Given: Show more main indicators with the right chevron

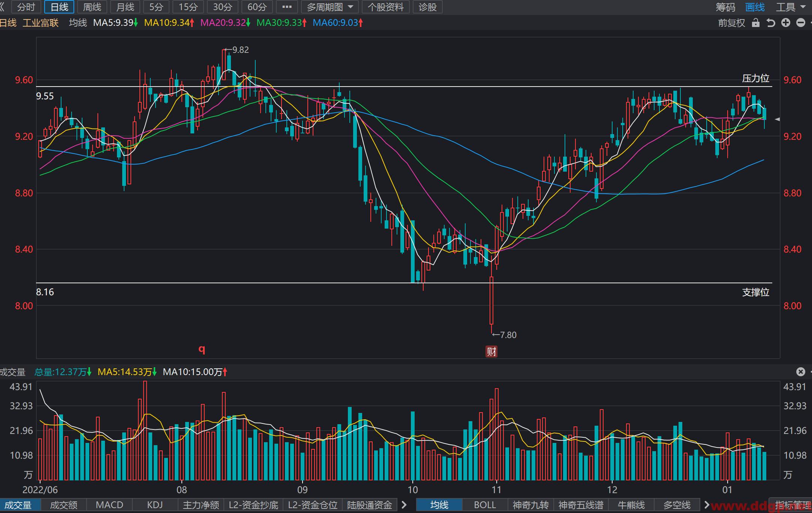Looking at the screenshot, I should 707,505.
